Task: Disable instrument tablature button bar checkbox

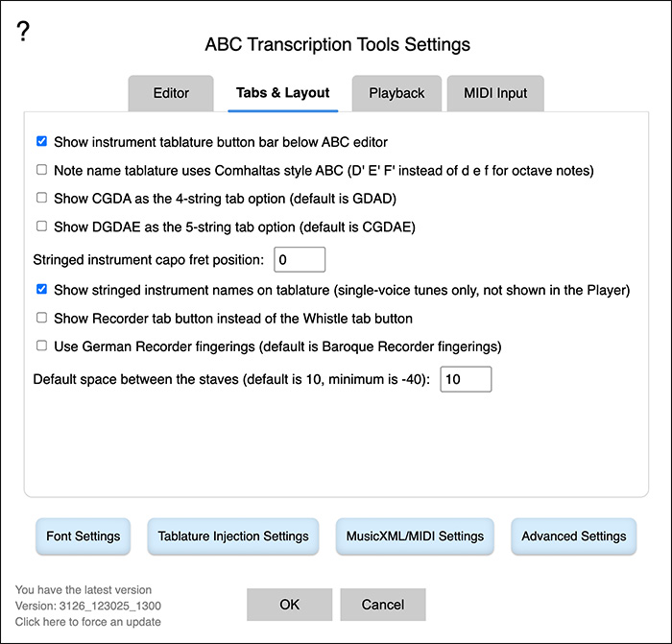Action: [42, 142]
